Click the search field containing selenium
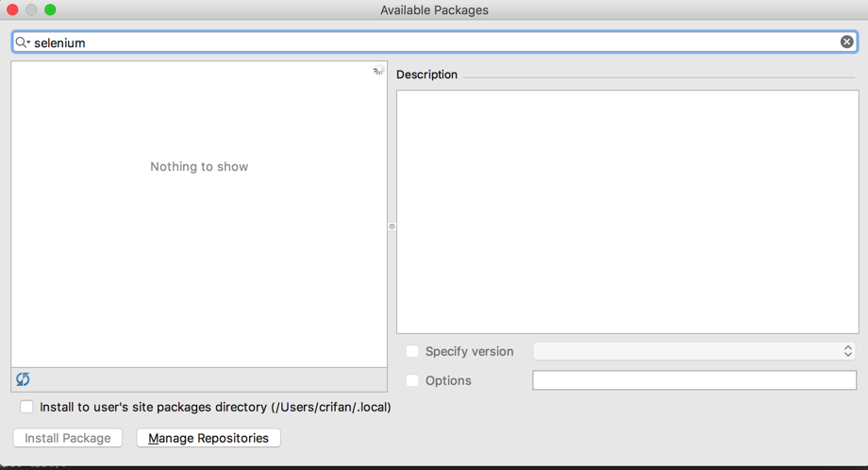 (x=435, y=42)
